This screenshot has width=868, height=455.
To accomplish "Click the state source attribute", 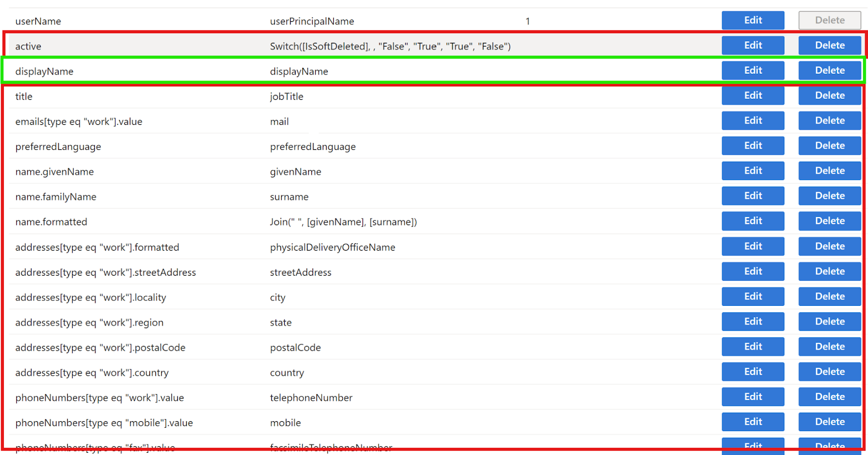I will (280, 322).
